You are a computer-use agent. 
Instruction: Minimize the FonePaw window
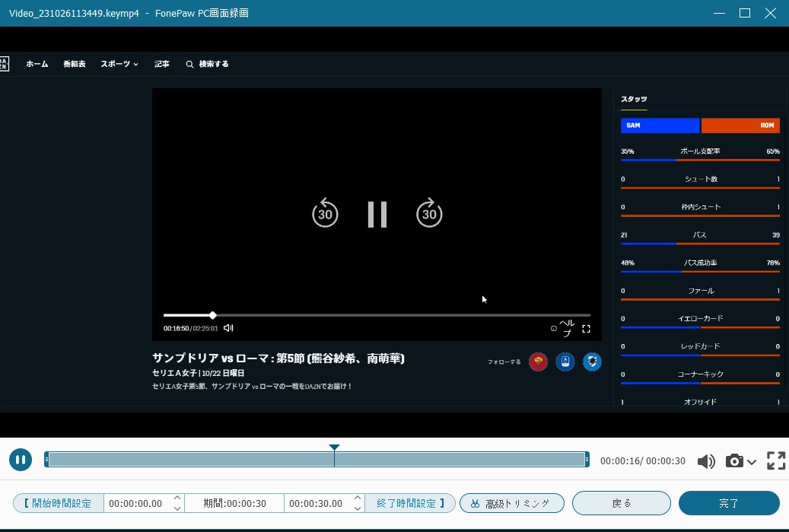pos(720,13)
